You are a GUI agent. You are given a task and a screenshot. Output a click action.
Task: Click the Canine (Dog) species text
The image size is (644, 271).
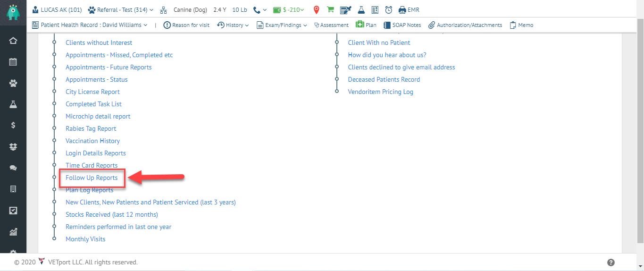point(191,10)
